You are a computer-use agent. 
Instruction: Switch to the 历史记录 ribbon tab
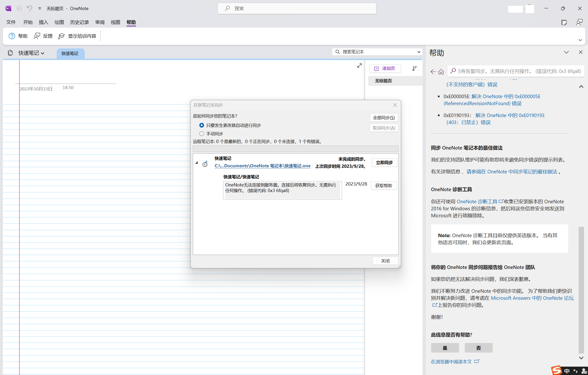point(79,22)
